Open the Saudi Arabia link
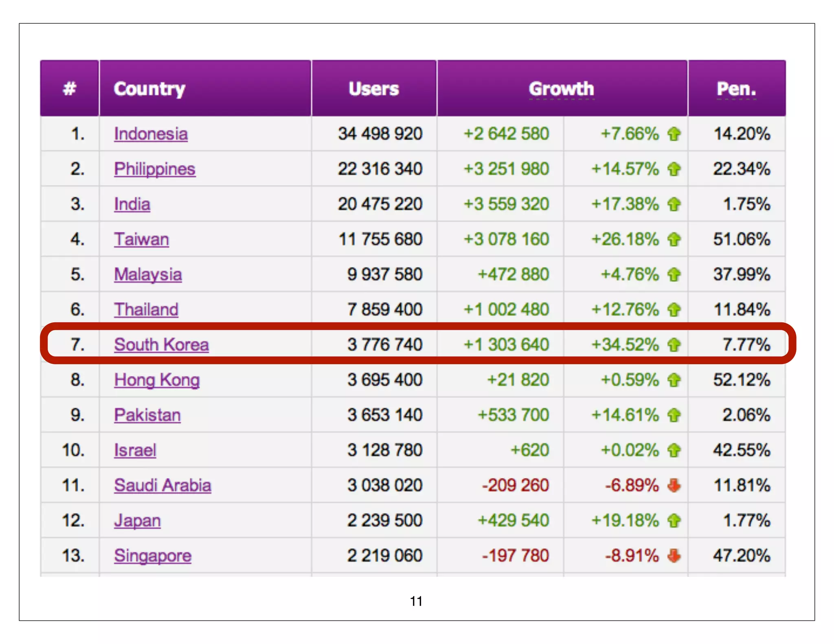Image resolution: width=834 pixels, height=644 pixels. point(162,485)
